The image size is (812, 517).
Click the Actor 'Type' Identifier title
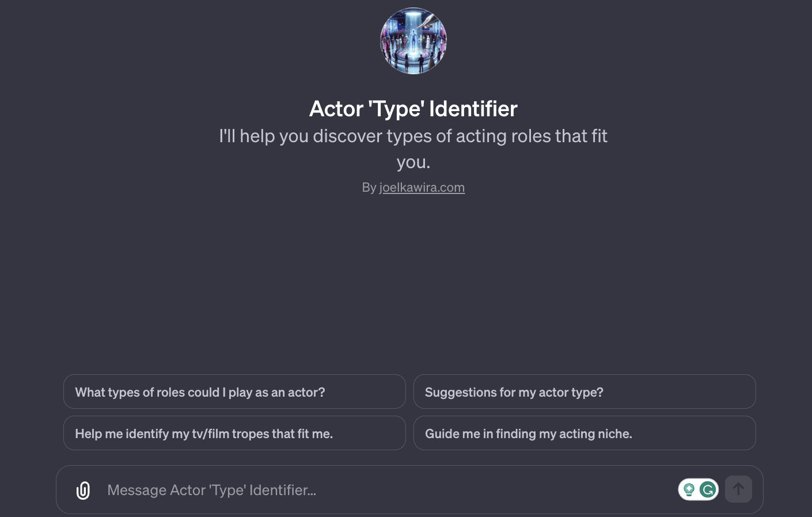(413, 108)
